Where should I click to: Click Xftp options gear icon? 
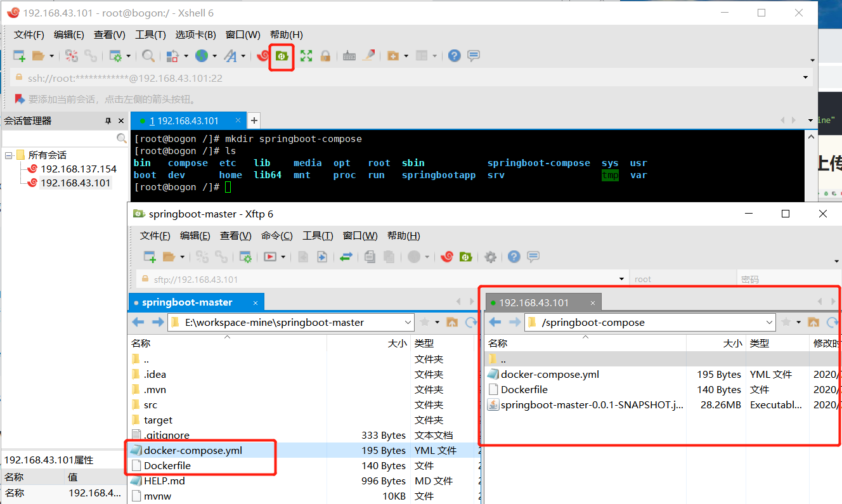pos(490,257)
